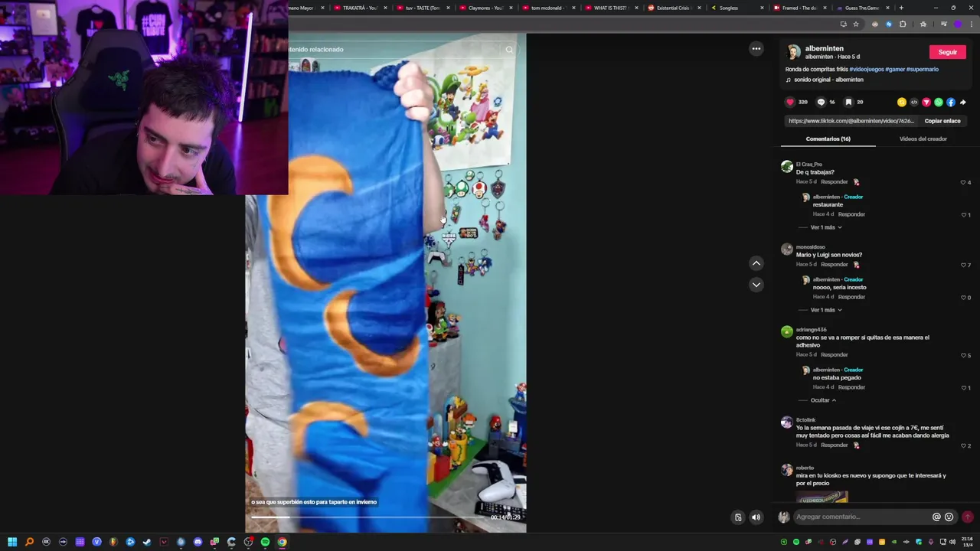Image resolution: width=980 pixels, height=551 pixels.
Task: Share the video to Facebook
Action: click(950, 102)
